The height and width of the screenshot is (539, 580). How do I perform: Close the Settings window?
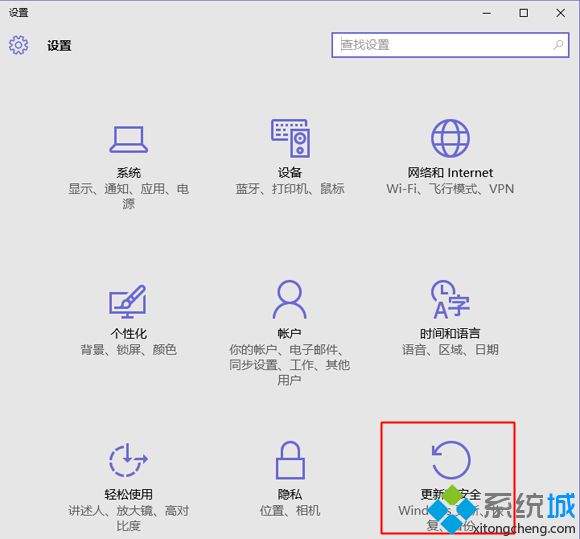click(560, 13)
